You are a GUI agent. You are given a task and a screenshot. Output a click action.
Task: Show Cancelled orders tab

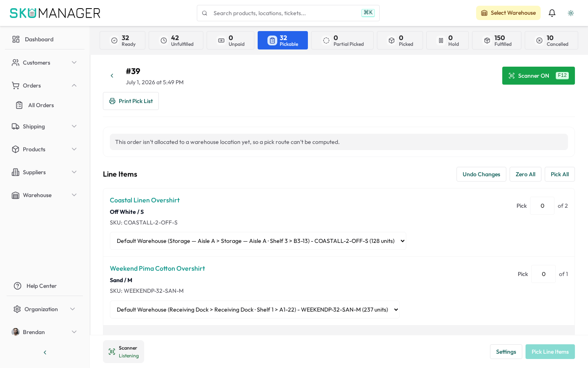[x=551, y=40]
